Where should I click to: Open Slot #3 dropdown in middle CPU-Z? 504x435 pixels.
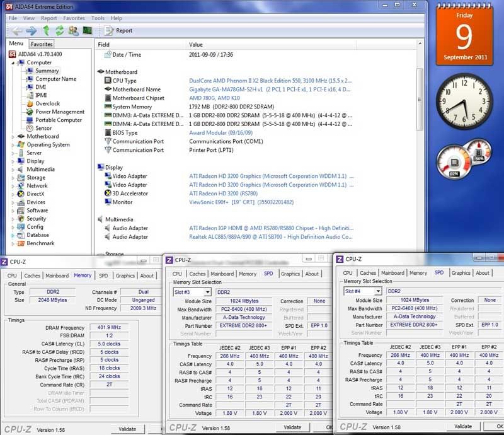(x=208, y=292)
